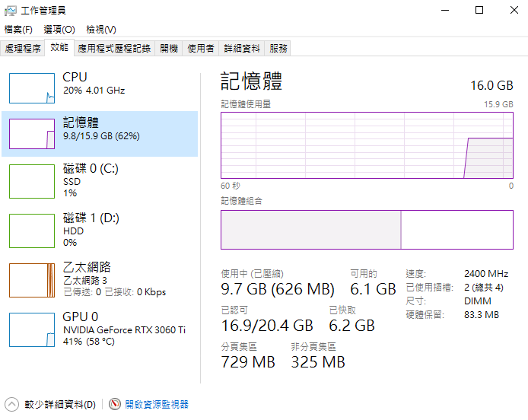Switch to the 處理程序 tab
The image size is (528, 420).
pyautogui.click(x=23, y=48)
